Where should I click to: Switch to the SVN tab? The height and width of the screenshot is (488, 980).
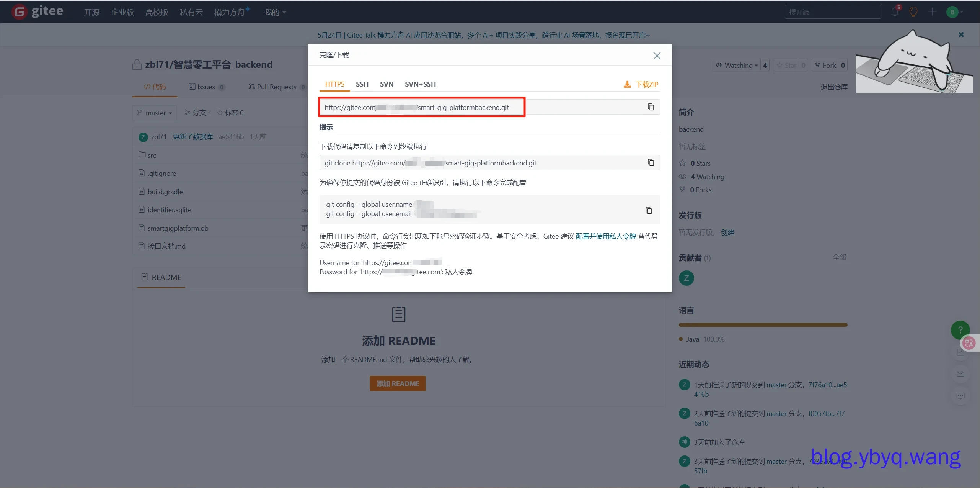[x=386, y=84]
